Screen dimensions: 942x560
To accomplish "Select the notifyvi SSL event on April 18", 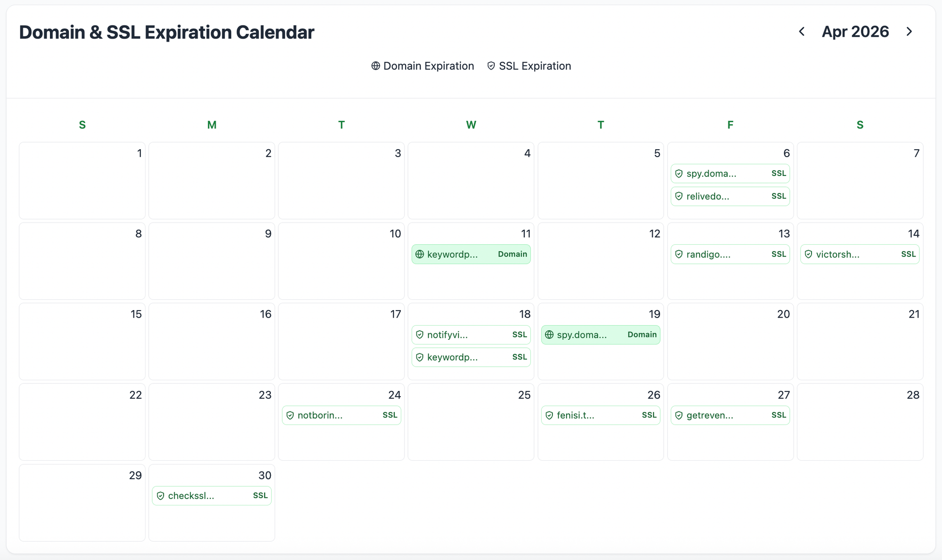I will tap(471, 335).
